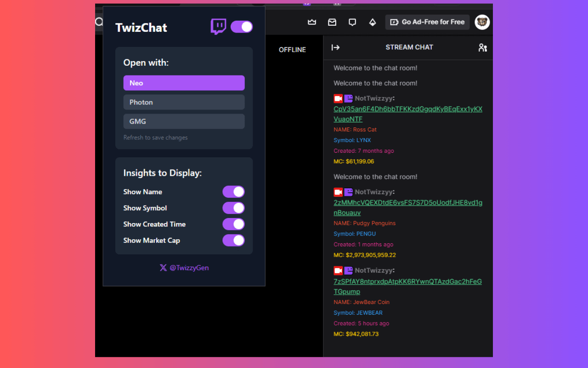
Task: Open the chat community users icon
Action: coord(482,47)
